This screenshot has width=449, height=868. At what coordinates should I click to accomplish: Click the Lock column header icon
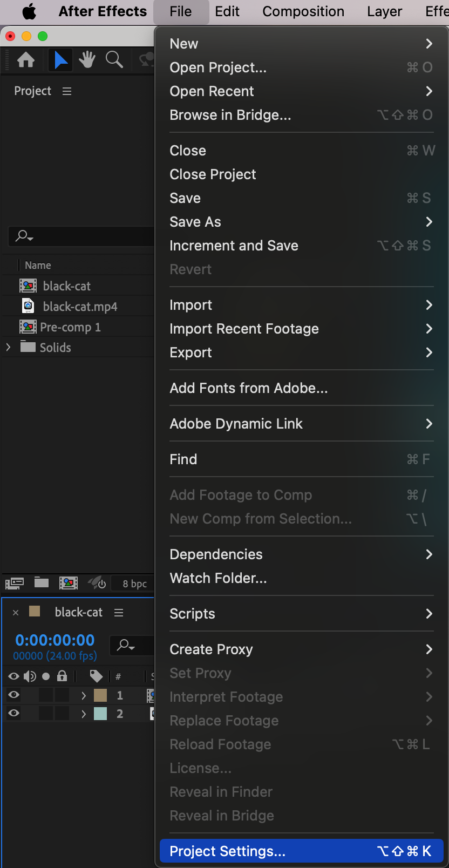(x=62, y=676)
